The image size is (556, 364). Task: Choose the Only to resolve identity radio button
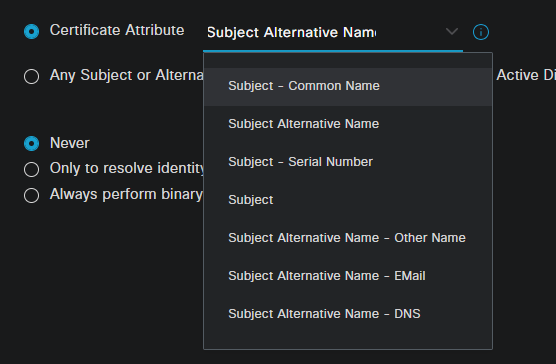click(x=32, y=169)
